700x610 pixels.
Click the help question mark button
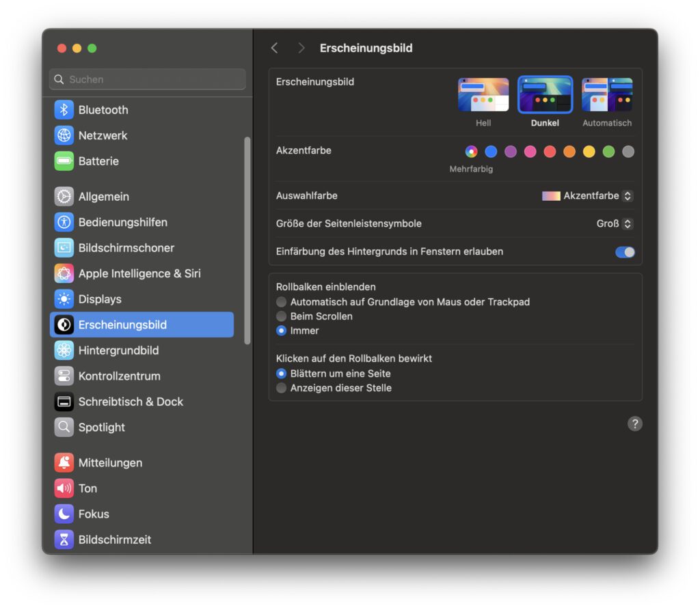[634, 424]
